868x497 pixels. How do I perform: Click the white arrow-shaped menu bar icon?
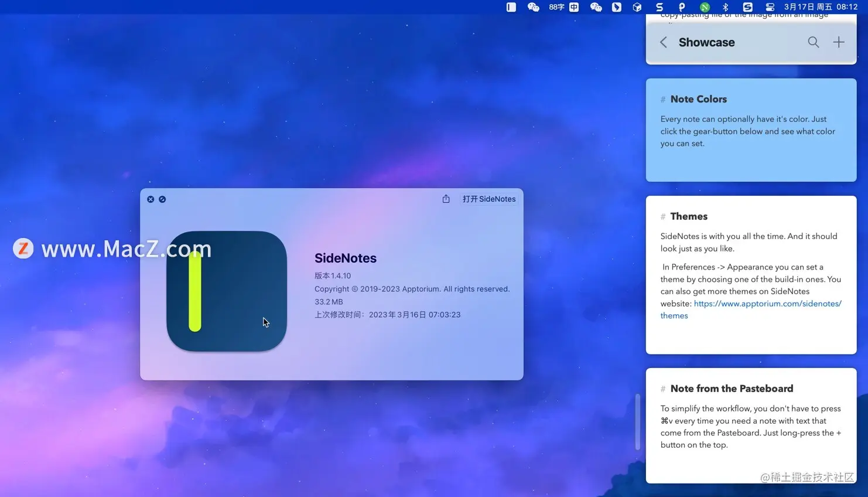pyautogui.click(x=617, y=7)
